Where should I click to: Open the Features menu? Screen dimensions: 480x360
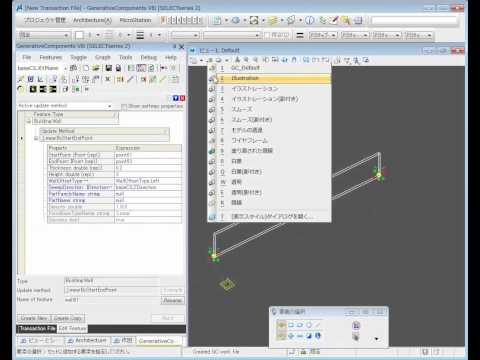click(51, 57)
